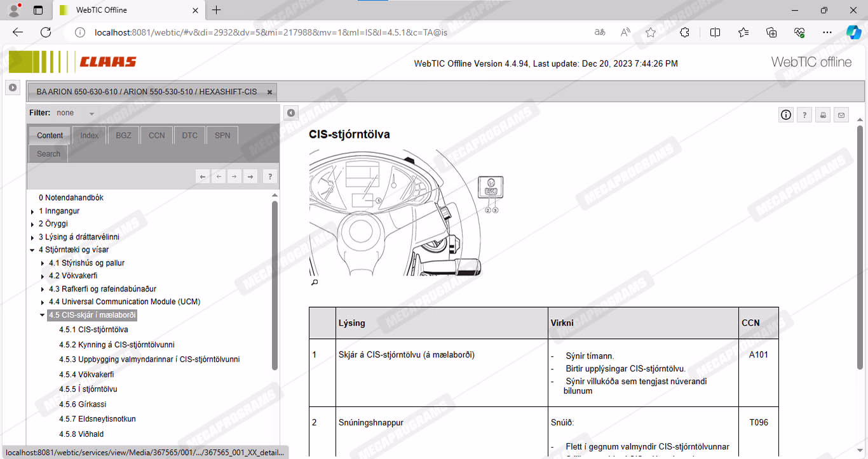868x459 pixels.
Task: Click the info icon above the document
Action: pos(786,115)
